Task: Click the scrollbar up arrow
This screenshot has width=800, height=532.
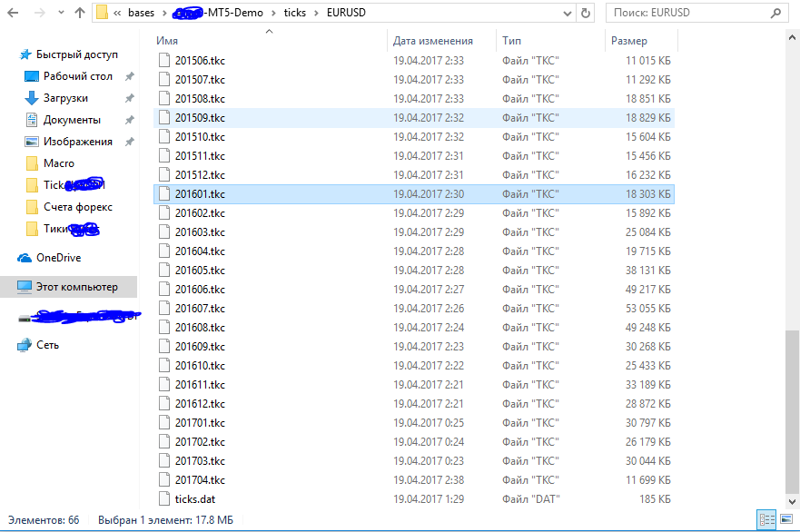Action: pyautogui.click(x=792, y=38)
